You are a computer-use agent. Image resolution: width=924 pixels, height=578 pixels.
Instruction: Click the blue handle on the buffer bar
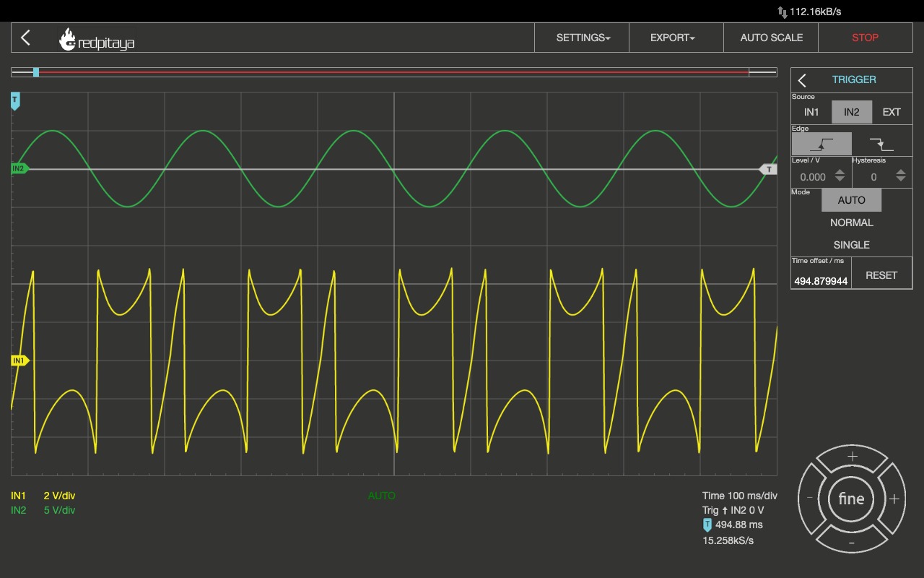point(36,72)
